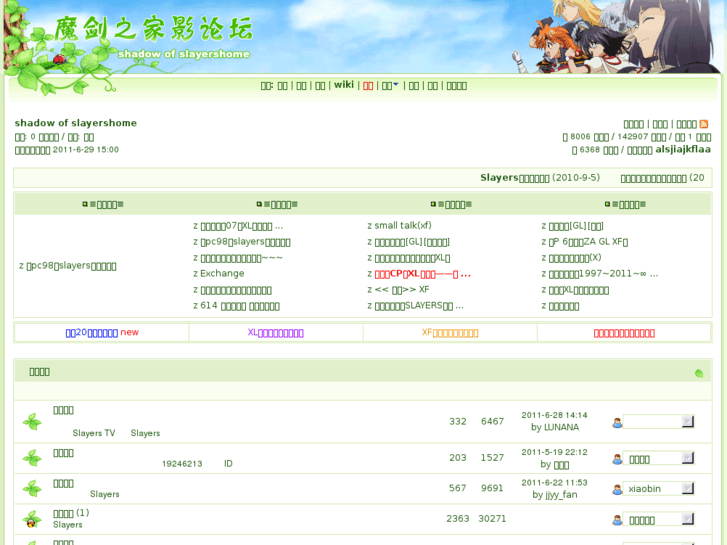Click the forum status icon beside the 332 topics row
727x545 pixels.
32,422
